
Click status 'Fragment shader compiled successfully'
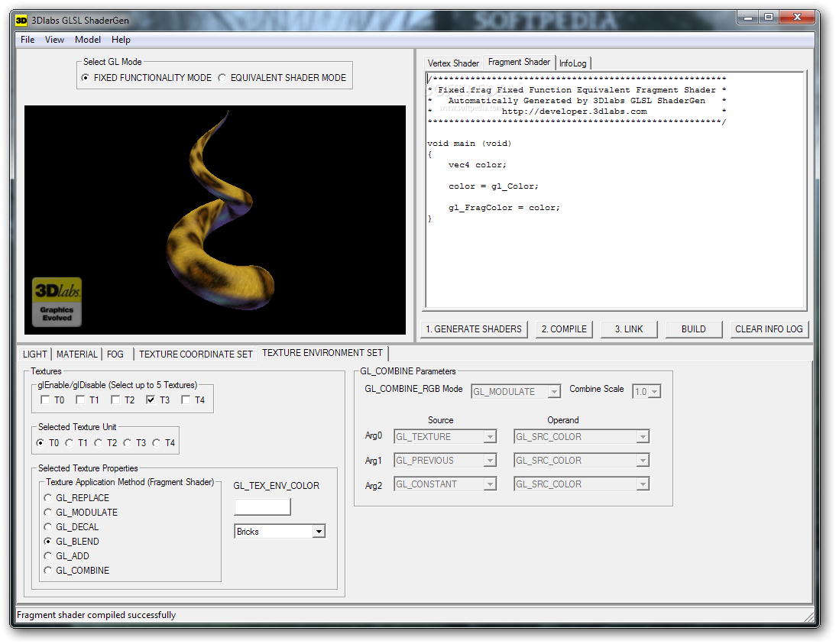96,615
